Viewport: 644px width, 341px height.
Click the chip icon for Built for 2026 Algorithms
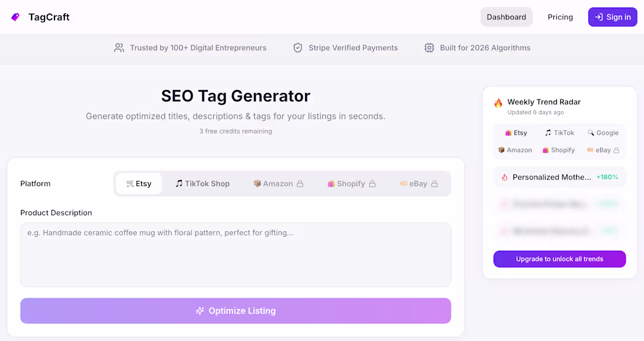(x=430, y=47)
